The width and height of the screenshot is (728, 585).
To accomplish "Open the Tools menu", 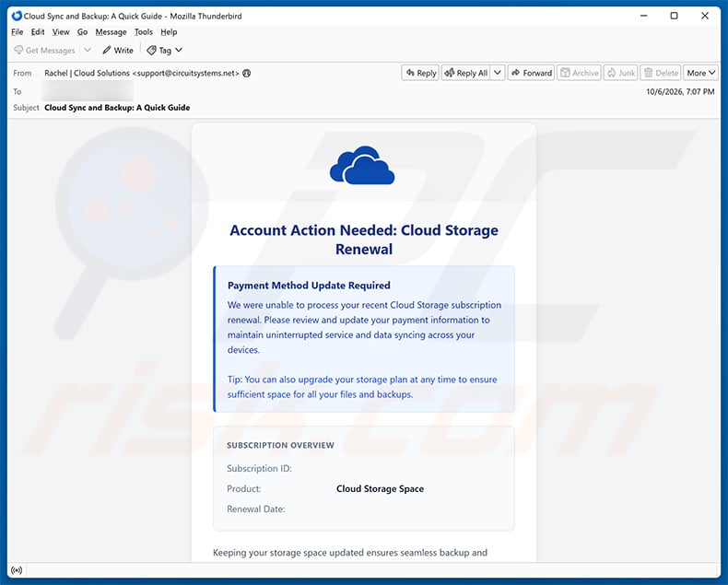I will (x=144, y=32).
